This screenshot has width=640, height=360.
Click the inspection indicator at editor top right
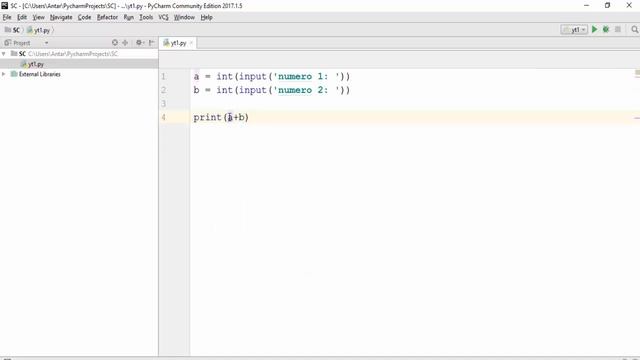coord(637,73)
